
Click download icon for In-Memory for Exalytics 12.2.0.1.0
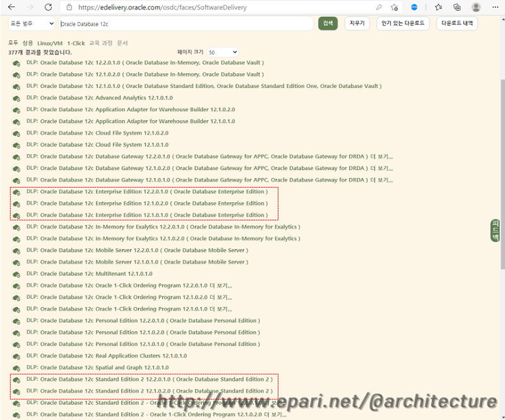coord(16,227)
